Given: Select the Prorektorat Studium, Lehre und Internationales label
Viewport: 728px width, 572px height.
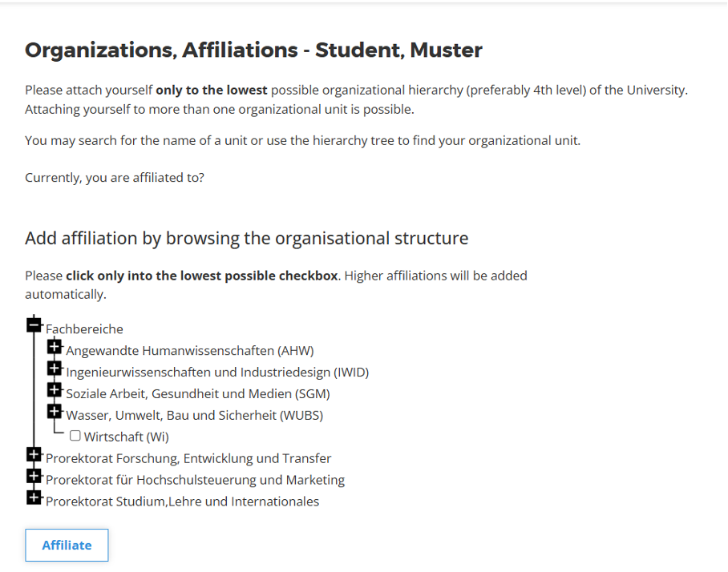Looking at the screenshot, I should [182, 502].
